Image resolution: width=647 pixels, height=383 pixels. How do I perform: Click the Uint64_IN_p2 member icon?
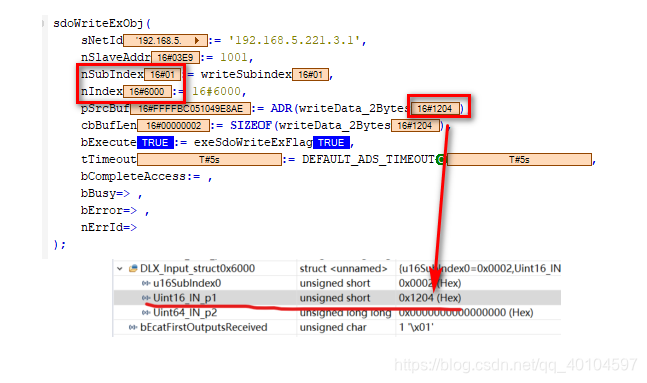(146, 312)
